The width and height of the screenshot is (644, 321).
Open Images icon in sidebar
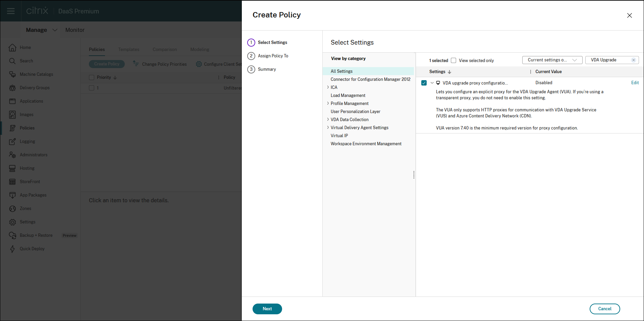click(12, 115)
